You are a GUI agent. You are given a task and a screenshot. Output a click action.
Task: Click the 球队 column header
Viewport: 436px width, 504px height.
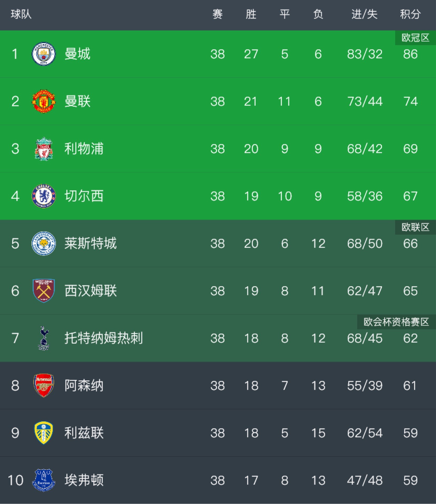(x=21, y=14)
